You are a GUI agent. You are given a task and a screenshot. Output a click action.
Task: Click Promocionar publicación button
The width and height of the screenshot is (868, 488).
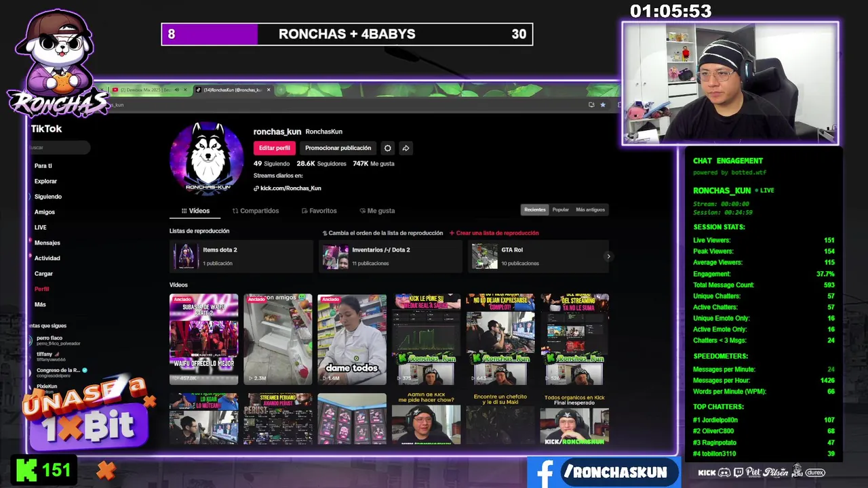(338, 148)
